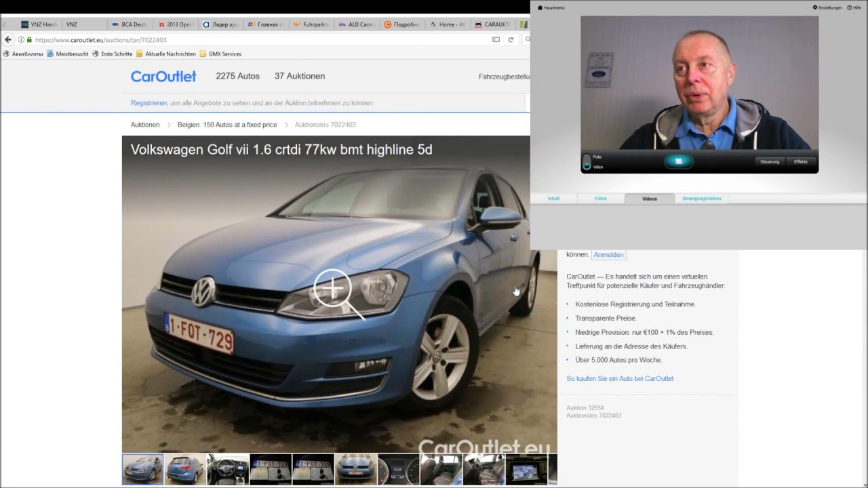868x488 pixels.
Task: Open the Fotos tab in webcam app
Action: (x=601, y=199)
